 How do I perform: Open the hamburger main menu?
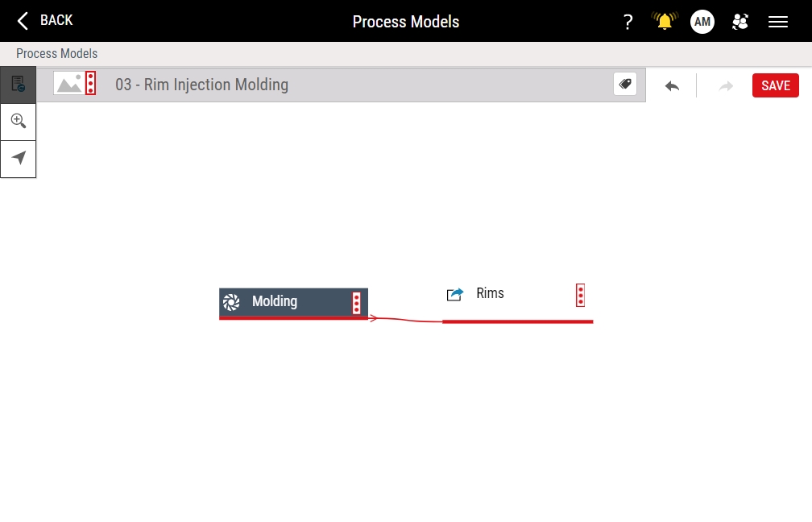[778, 22]
